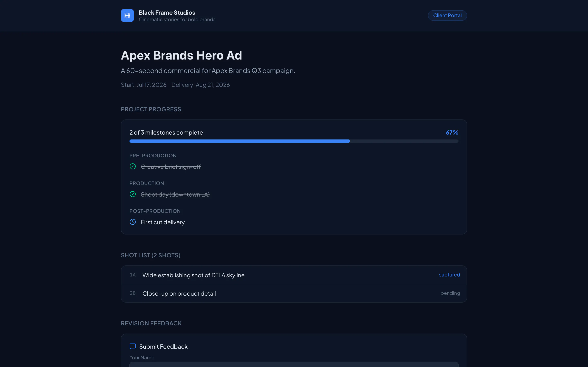The width and height of the screenshot is (588, 367).
Task: Click the Black Frame Studios film logo icon
Action: [x=127, y=15]
